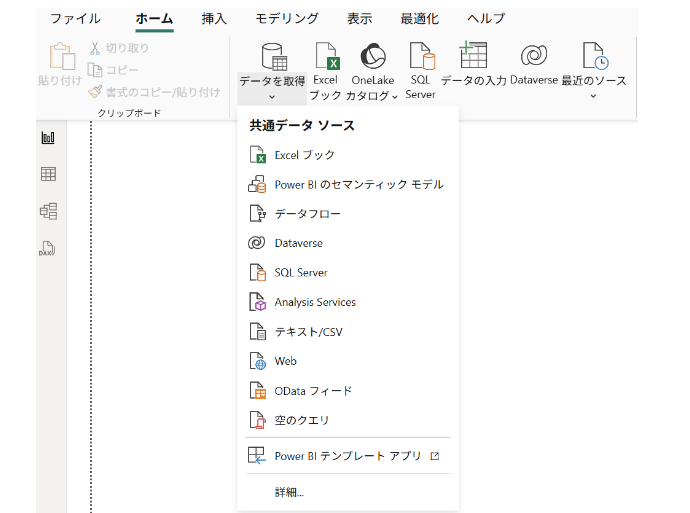Open Power BI テンプレート アプリ link
690x513 pixels.
coord(348,456)
